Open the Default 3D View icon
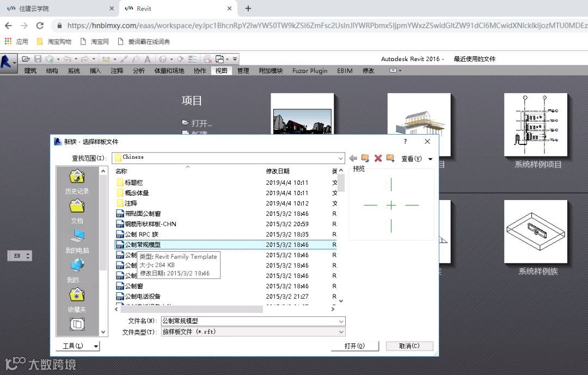The width and height of the screenshot is (588, 375). pos(163,59)
